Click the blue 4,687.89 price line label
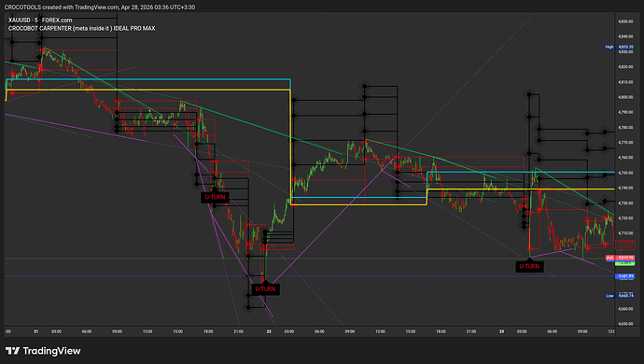Viewport: 644px width, 364px height. (625, 276)
